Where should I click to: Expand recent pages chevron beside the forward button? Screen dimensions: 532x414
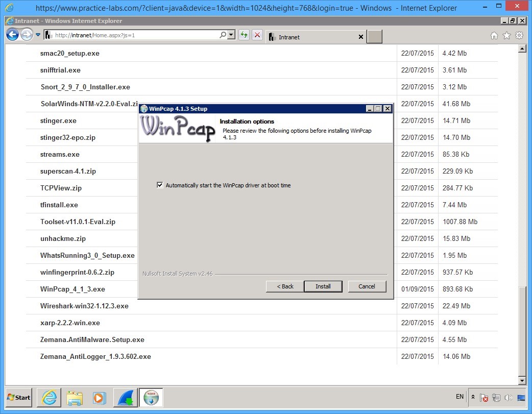37,35
